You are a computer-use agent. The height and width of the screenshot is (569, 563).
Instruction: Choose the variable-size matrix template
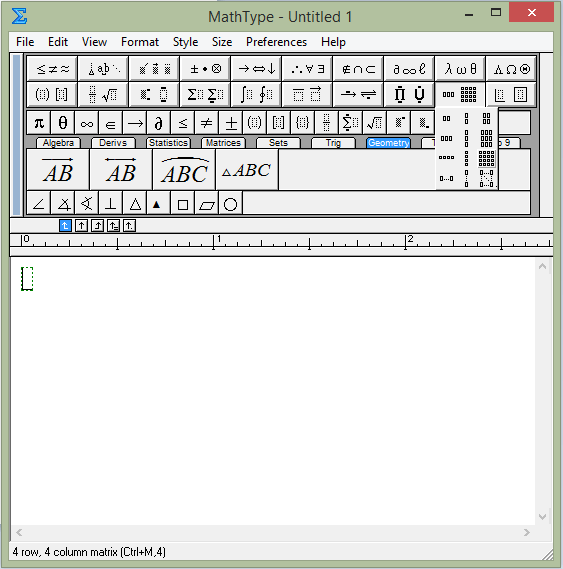(486, 178)
